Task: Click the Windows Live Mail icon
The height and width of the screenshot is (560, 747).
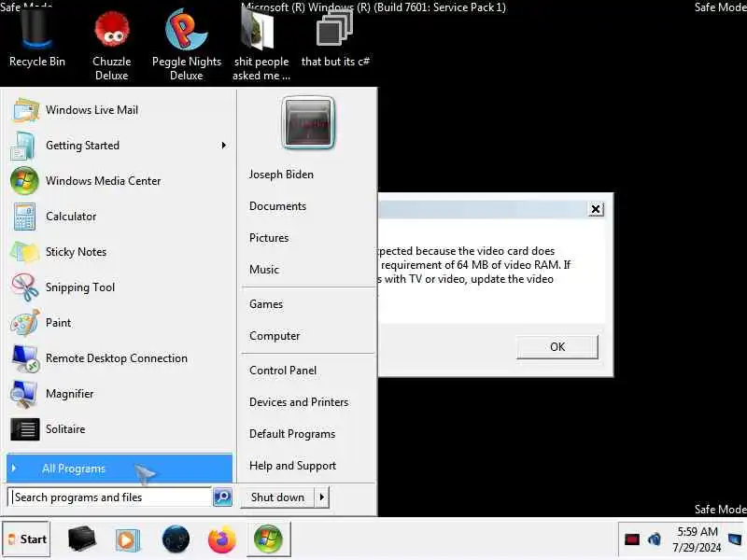Action: 25,110
